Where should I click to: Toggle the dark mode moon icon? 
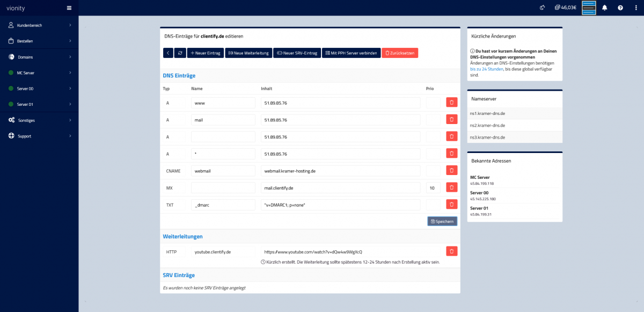click(x=543, y=8)
